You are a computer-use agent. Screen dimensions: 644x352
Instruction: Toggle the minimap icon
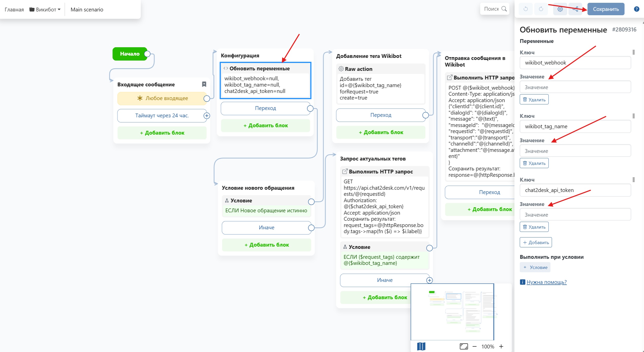[x=421, y=346]
